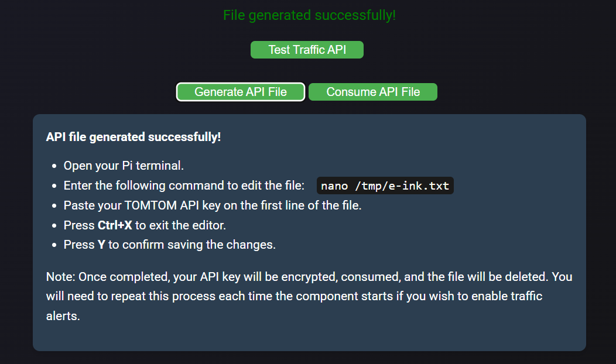The height and width of the screenshot is (364, 616).
Task: Click the bold "Y" key text
Action: (101, 245)
